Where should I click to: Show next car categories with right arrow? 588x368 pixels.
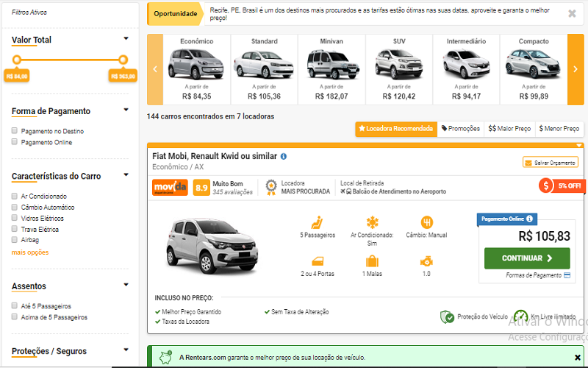[x=576, y=69]
